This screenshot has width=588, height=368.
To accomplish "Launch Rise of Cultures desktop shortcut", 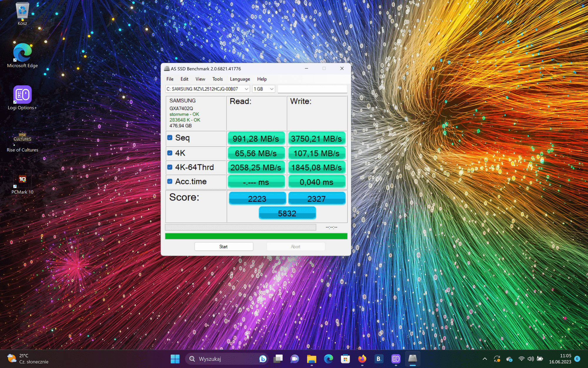I will click(x=22, y=137).
